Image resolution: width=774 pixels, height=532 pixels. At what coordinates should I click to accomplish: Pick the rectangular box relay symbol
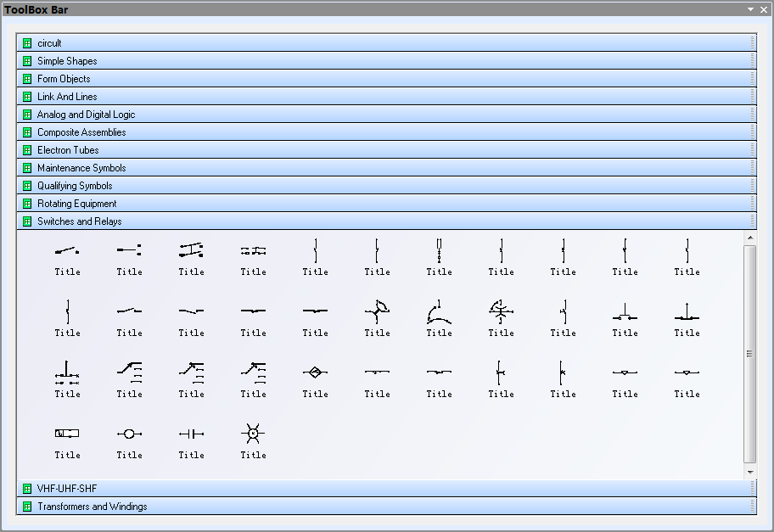pos(67,434)
